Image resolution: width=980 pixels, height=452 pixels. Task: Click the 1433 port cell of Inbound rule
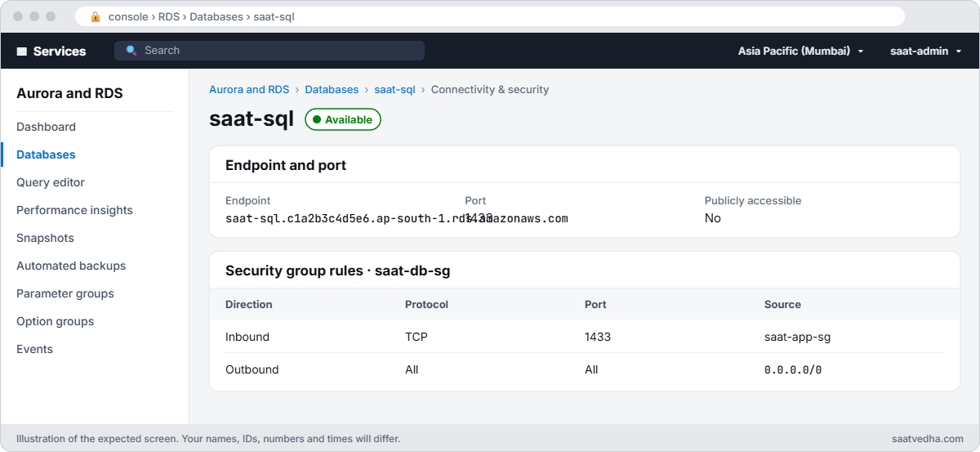click(x=598, y=337)
